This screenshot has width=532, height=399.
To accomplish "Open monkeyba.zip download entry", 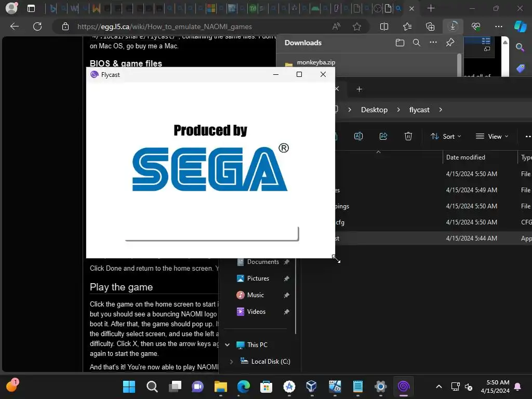I will pos(316,62).
